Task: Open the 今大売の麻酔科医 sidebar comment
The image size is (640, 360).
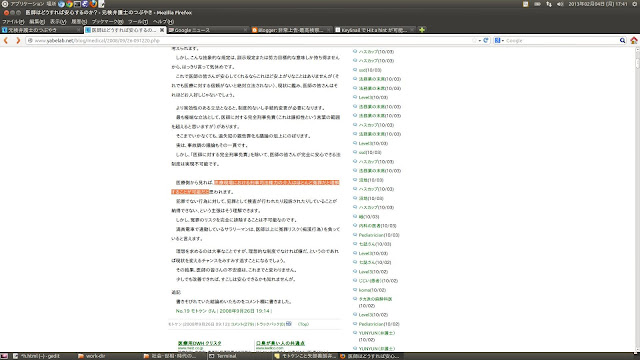Action: [375, 299]
